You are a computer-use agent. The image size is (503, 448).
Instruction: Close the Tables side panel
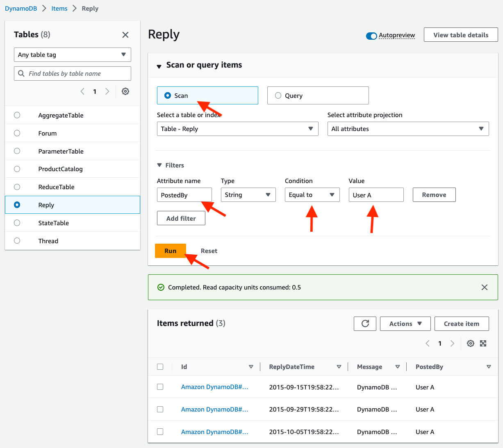125,35
